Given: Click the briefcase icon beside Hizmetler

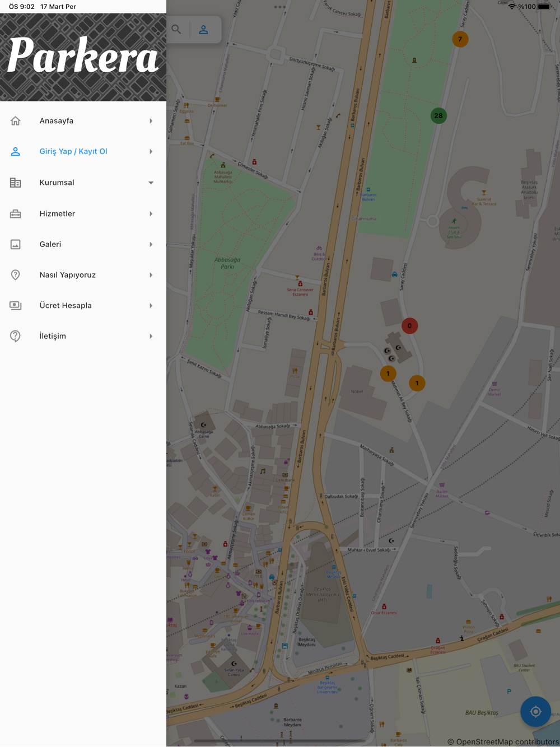Looking at the screenshot, I should pos(16,214).
